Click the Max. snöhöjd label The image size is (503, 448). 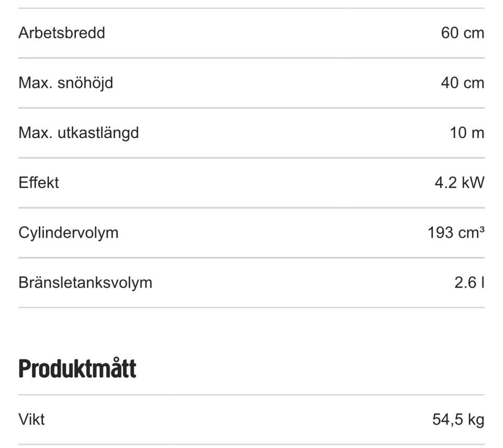tap(65, 83)
